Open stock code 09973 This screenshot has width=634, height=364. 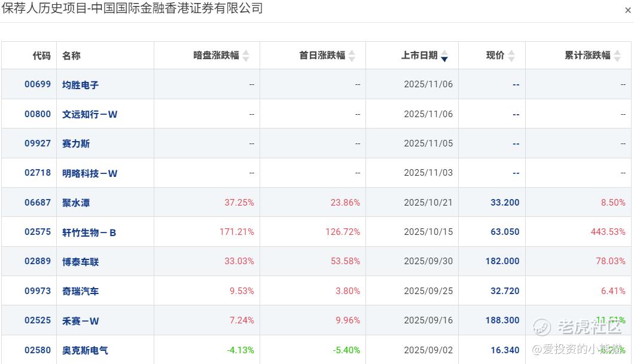pyautogui.click(x=38, y=290)
